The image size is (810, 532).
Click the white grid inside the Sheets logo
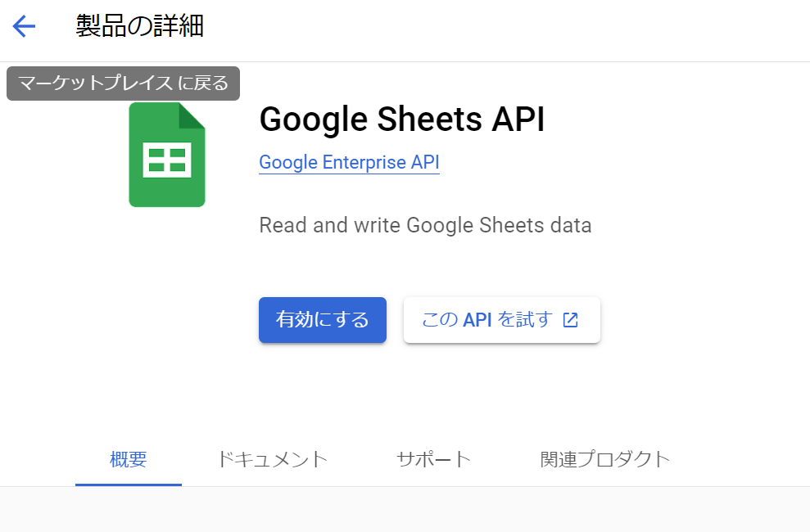pyautogui.click(x=167, y=160)
